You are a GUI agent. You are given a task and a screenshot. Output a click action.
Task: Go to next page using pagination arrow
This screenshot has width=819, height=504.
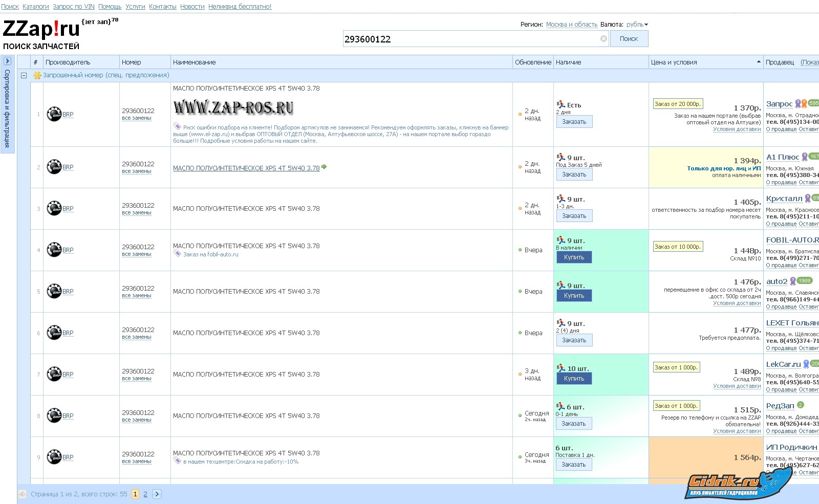157,494
